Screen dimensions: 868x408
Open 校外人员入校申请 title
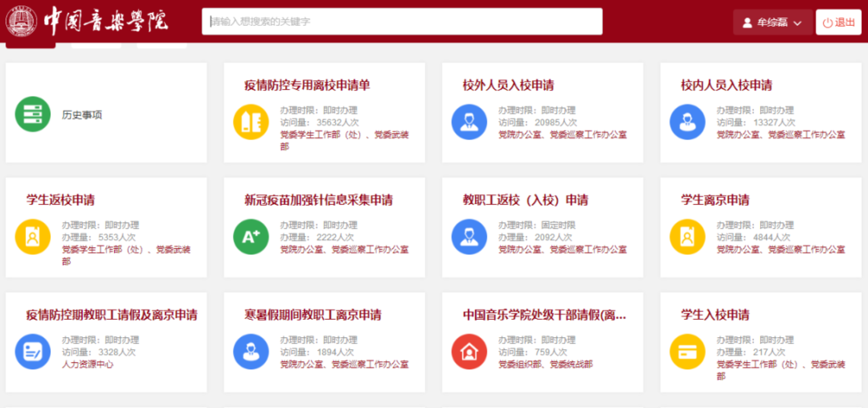tap(508, 85)
